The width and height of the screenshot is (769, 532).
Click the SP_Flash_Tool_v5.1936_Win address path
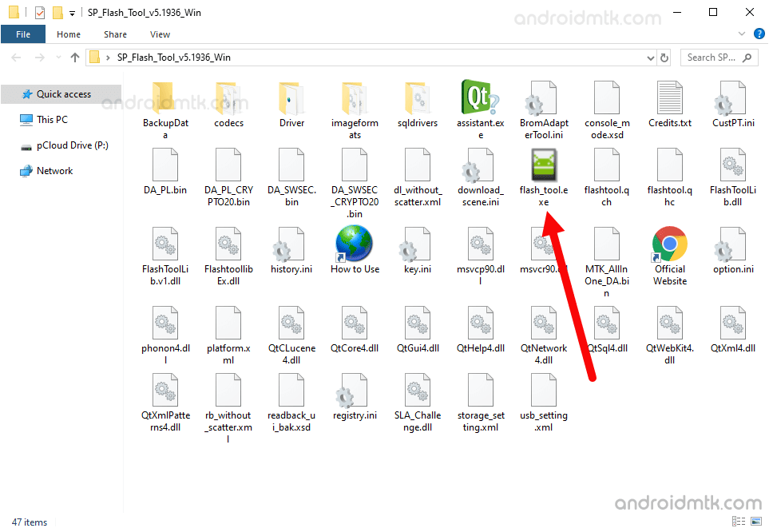pos(173,58)
